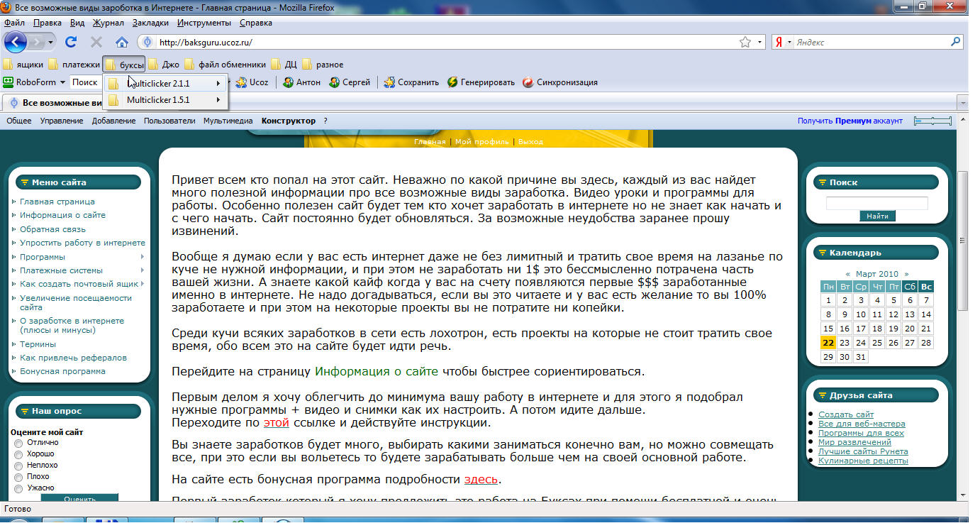Click the site identity icon in the address bar
980x528 pixels.
click(147, 42)
